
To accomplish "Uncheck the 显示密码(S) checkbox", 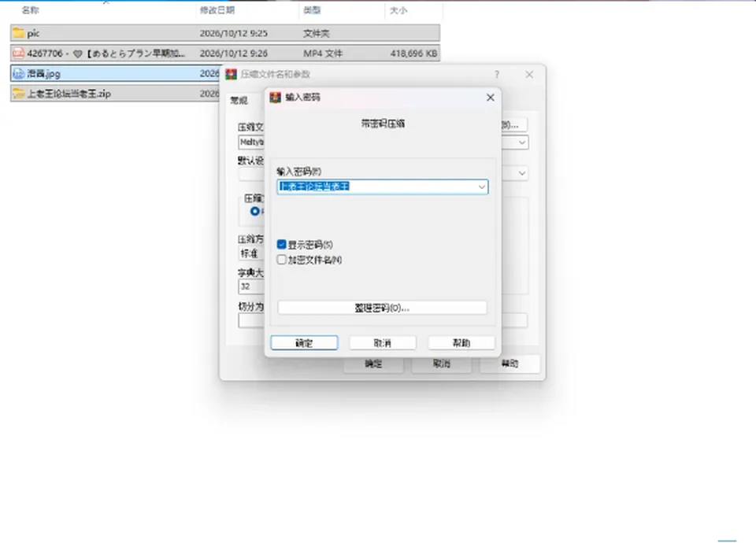I will click(282, 244).
